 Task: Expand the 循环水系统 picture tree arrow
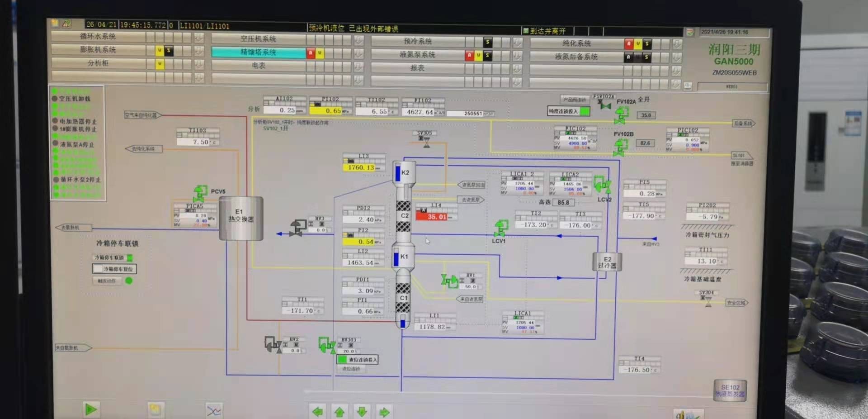click(x=198, y=37)
